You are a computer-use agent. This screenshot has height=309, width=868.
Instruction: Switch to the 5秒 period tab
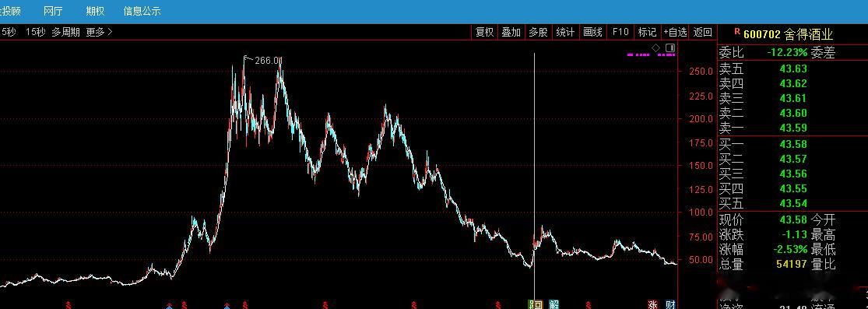(x=8, y=32)
